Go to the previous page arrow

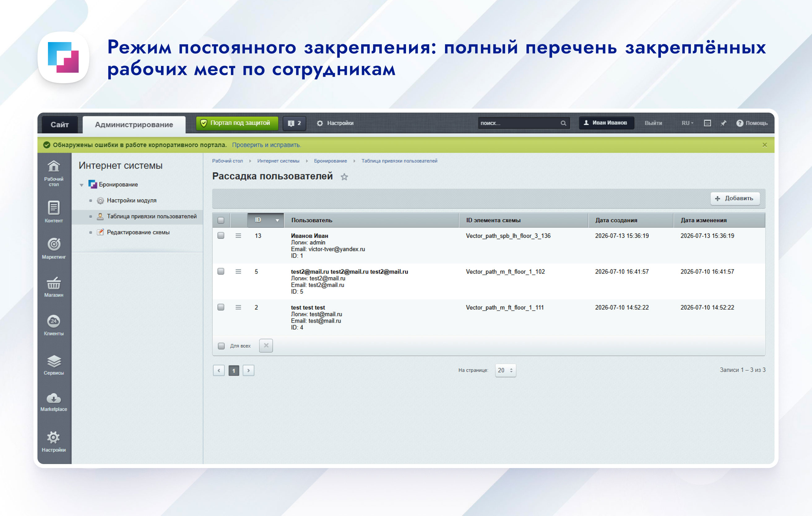click(x=219, y=370)
